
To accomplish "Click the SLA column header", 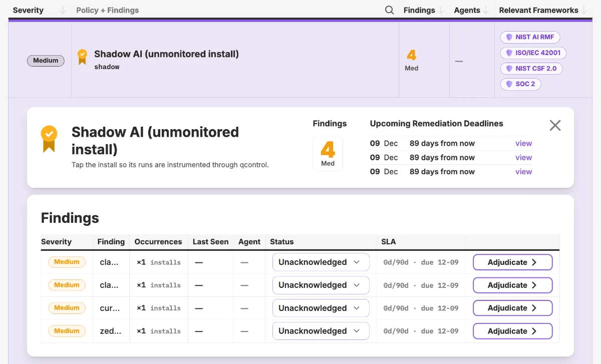I will coord(389,241).
